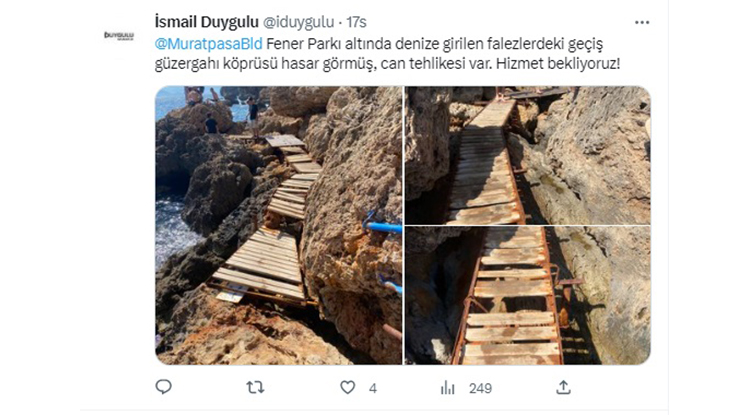Open the @MuratpasaBld mention link
Screen dimensions: 750x415
click(x=209, y=44)
